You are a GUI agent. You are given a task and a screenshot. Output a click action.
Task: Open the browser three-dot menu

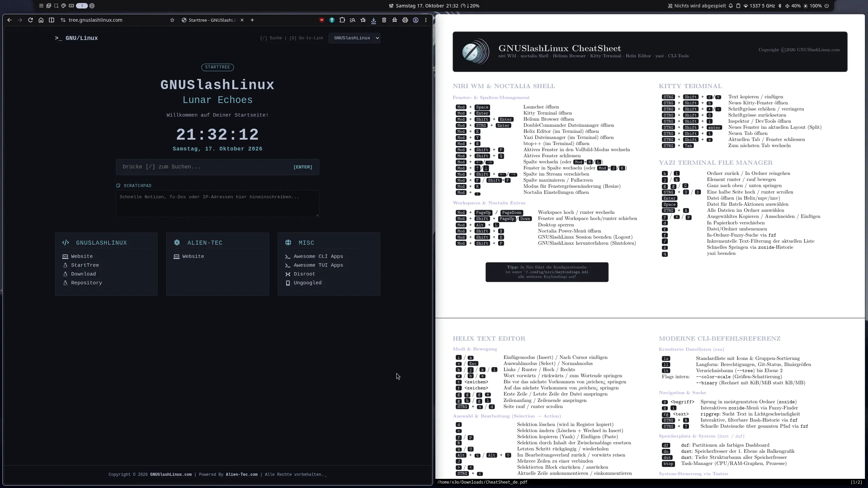tap(426, 20)
